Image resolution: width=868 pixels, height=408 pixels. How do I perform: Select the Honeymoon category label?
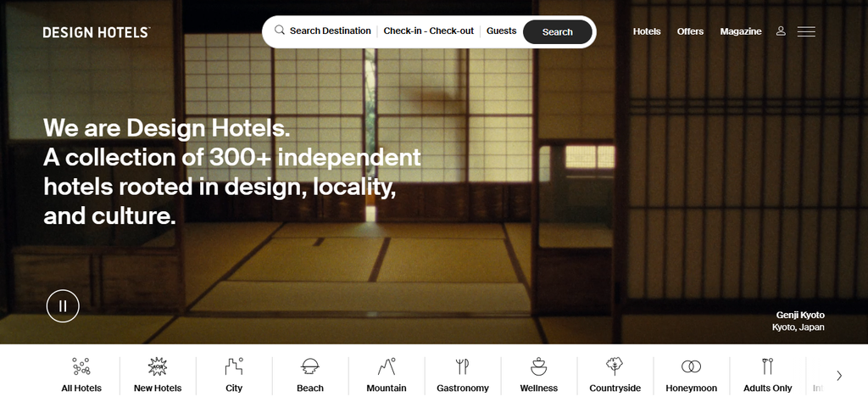pyautogui.click(x=691, y=388)
